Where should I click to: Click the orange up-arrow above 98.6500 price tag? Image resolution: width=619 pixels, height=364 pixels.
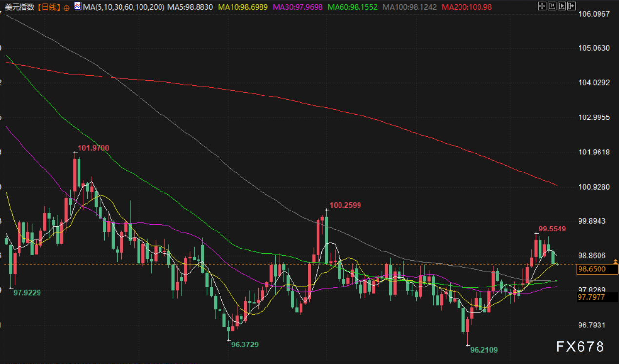pos(615,262)
